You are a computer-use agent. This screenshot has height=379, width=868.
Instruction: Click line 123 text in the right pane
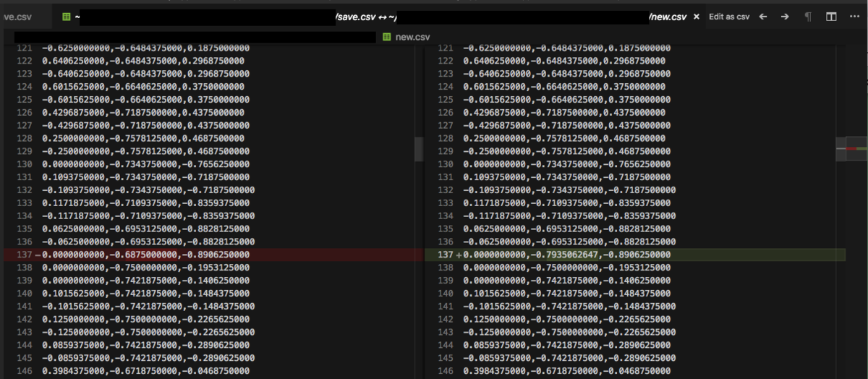click(x=566, y=74)
